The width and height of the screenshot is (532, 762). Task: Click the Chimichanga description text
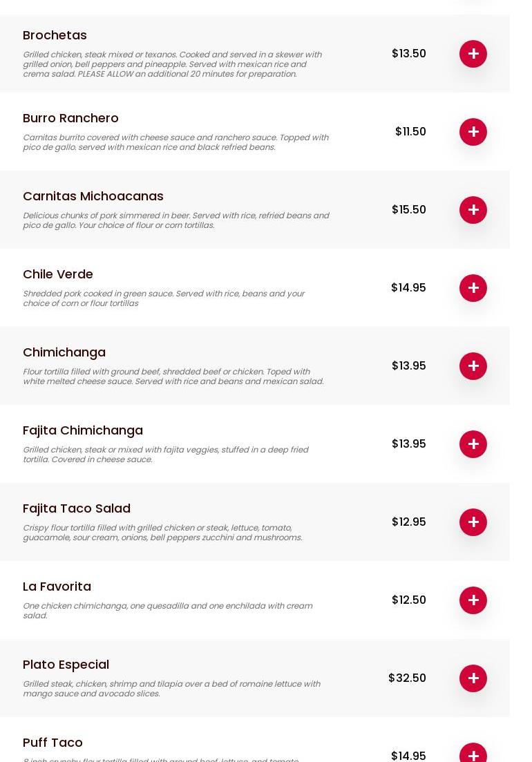[x=173, y=377]
